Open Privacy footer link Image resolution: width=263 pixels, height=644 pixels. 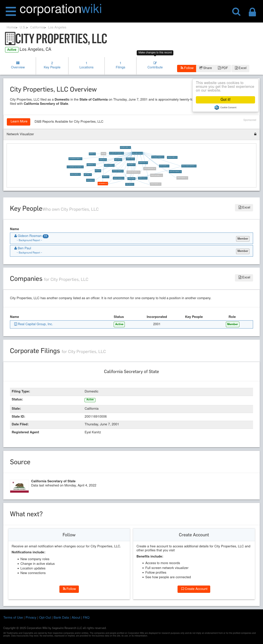[31, 618]
